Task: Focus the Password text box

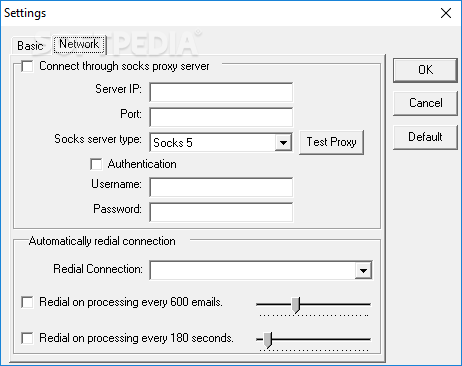Action: pos(221,212)
